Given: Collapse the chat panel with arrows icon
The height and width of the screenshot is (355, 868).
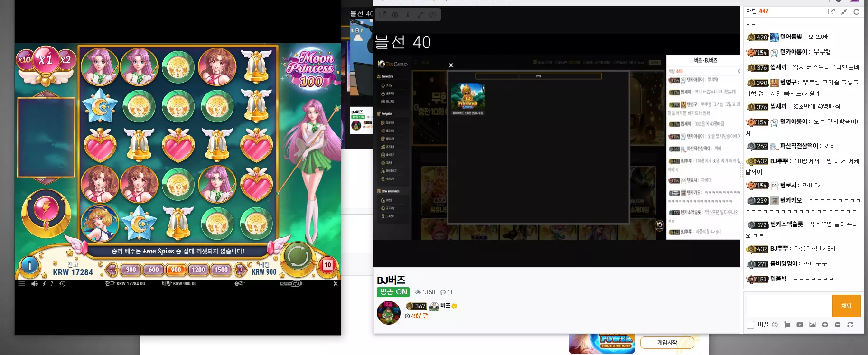Looking at the screenshot, I should click(x=844, y=12).
